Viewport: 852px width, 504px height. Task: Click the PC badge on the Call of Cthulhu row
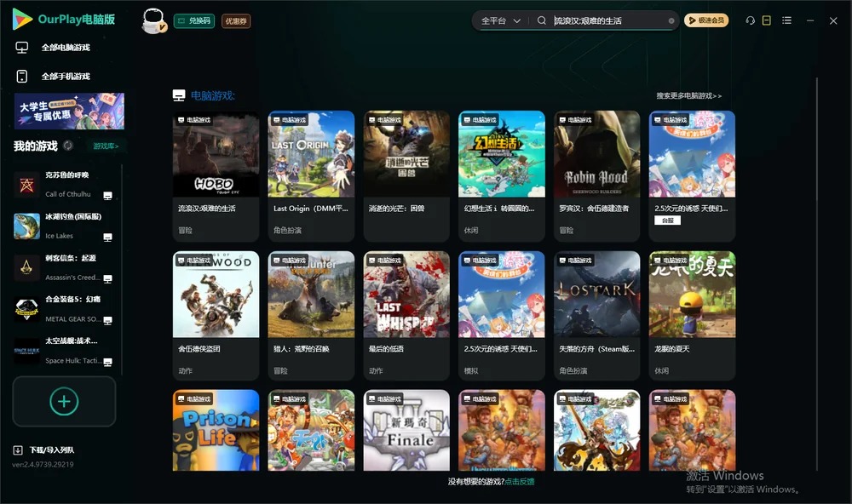tap(107, 196)
